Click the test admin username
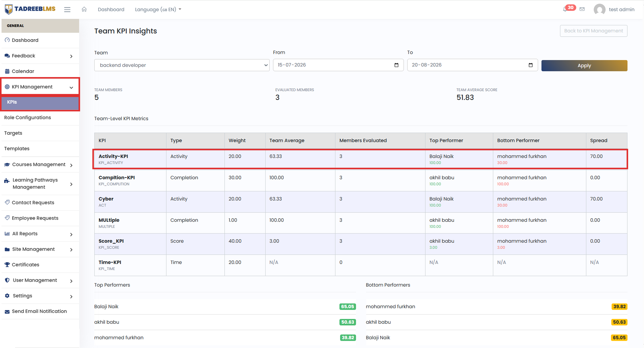Image resolution: width=644 pixels, height=348 pixels. point(621,9)
